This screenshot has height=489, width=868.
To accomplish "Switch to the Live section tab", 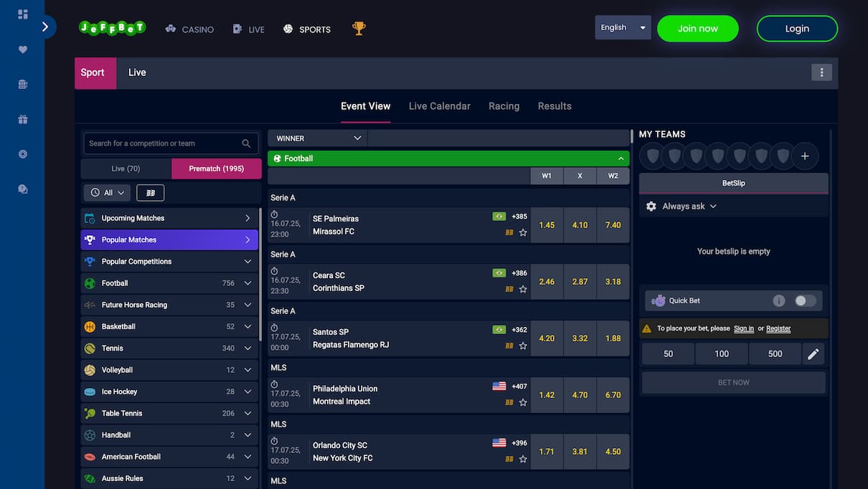I will (137, 72).
